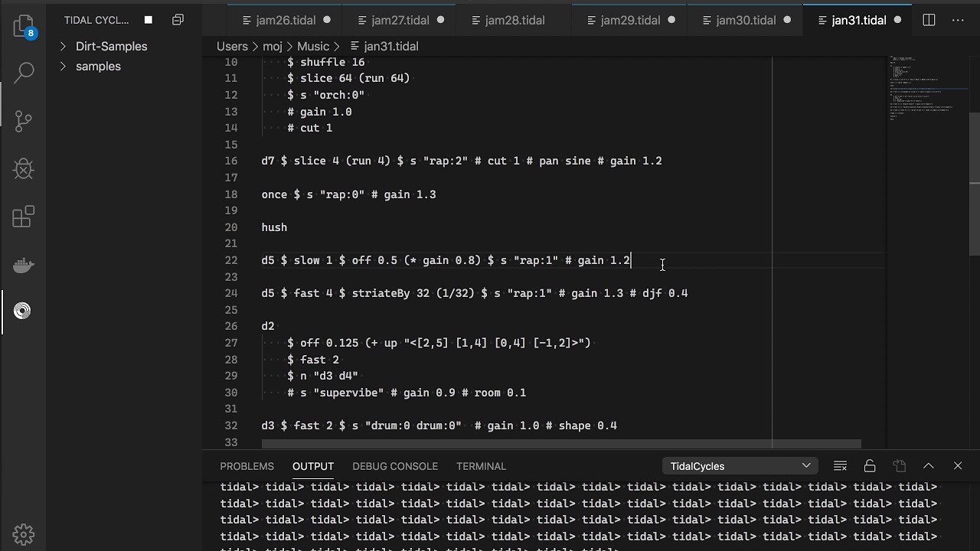Click the moj breadcrumb
980x551 pixels.
273,46
